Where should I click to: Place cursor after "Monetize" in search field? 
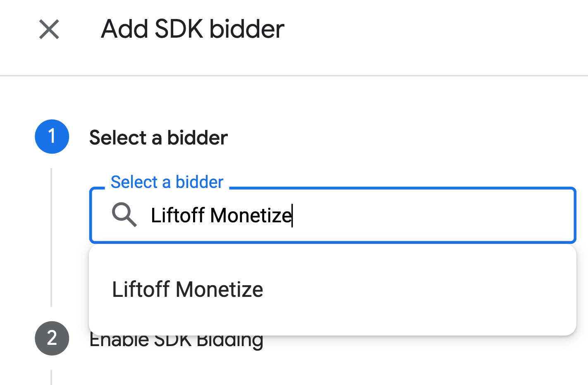click(292, 215)
